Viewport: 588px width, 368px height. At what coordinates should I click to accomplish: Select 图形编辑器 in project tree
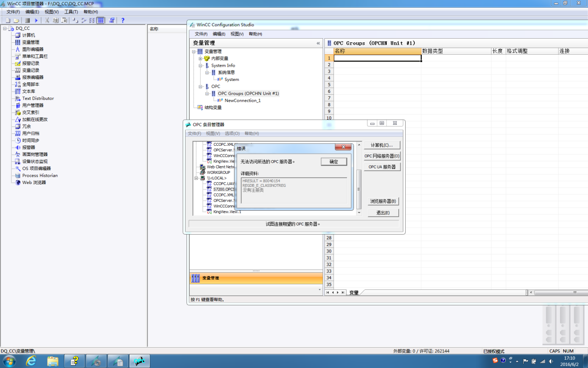coord(33,49)
